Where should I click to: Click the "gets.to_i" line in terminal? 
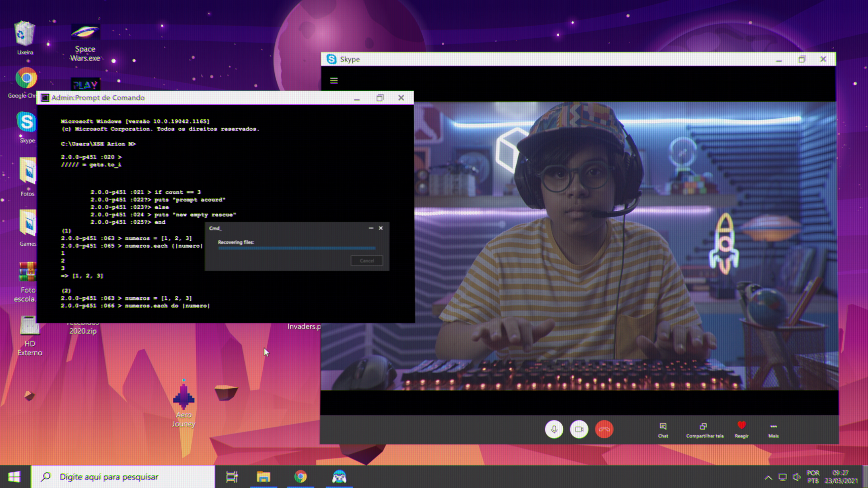pos(91,164)
